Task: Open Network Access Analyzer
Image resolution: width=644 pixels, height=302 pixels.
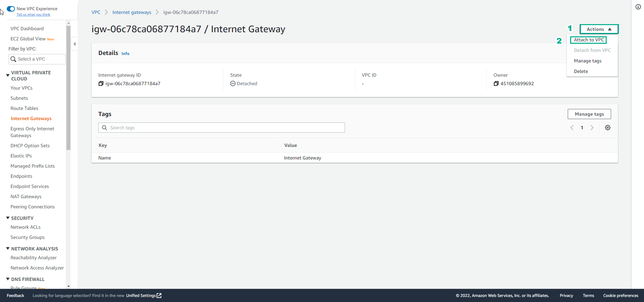Action: (37, 268)
